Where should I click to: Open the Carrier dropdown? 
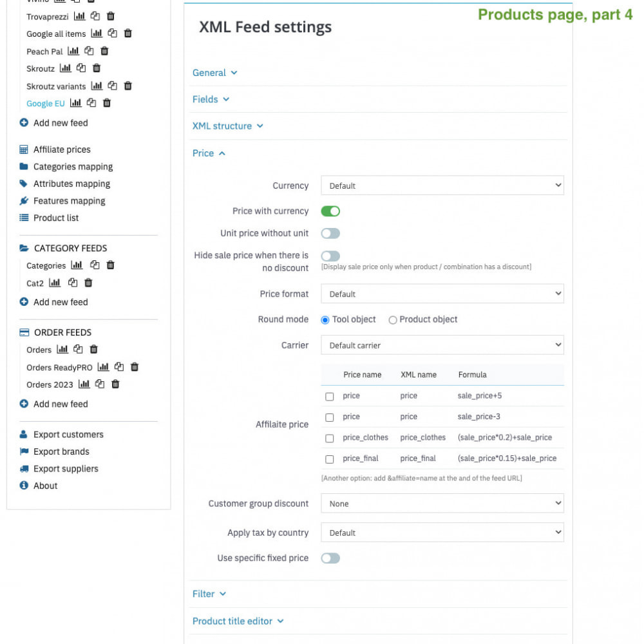pyautogui.click(x=442, y=345)
